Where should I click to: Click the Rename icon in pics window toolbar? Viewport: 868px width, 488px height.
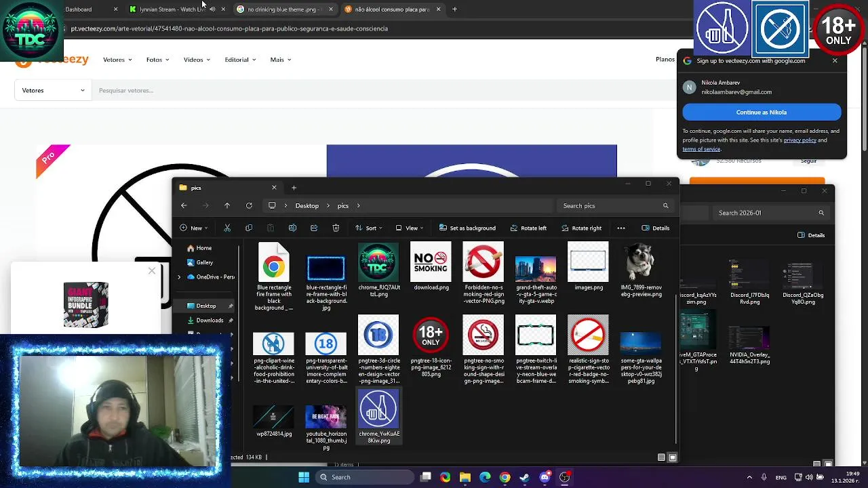[292, 228]
